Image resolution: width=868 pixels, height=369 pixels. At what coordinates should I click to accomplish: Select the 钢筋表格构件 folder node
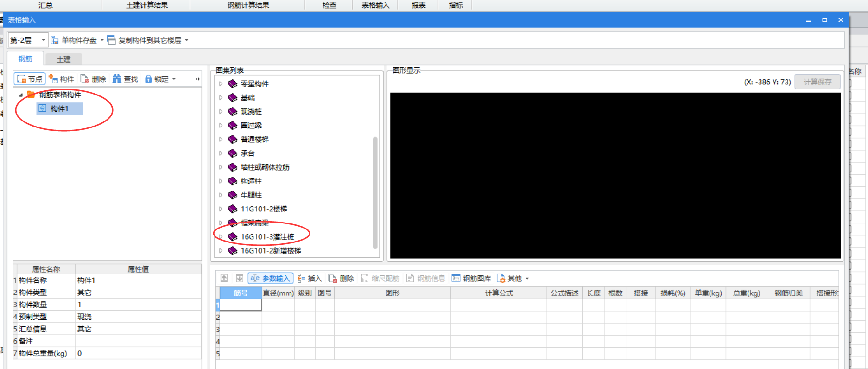click(60, 95)
